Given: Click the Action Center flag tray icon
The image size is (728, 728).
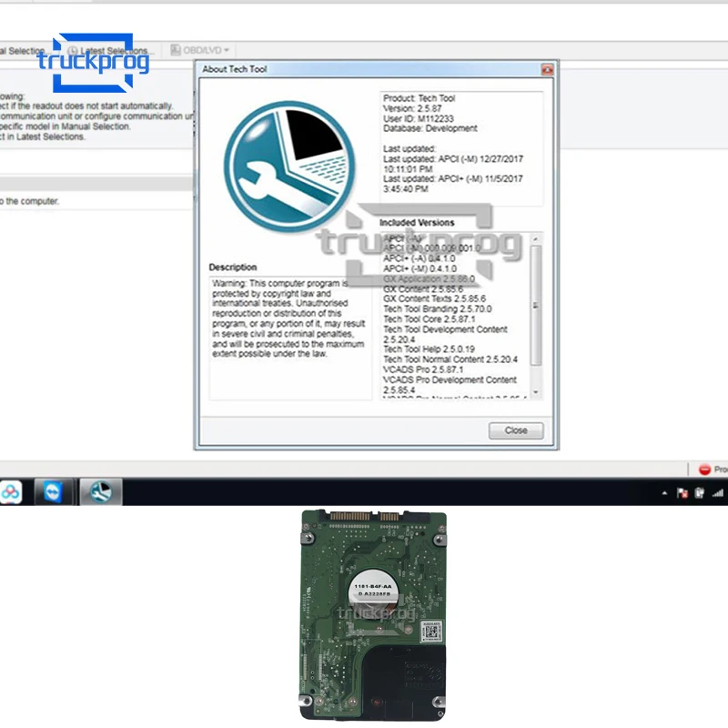Looking at the screenshot, I should pos(682,492).
